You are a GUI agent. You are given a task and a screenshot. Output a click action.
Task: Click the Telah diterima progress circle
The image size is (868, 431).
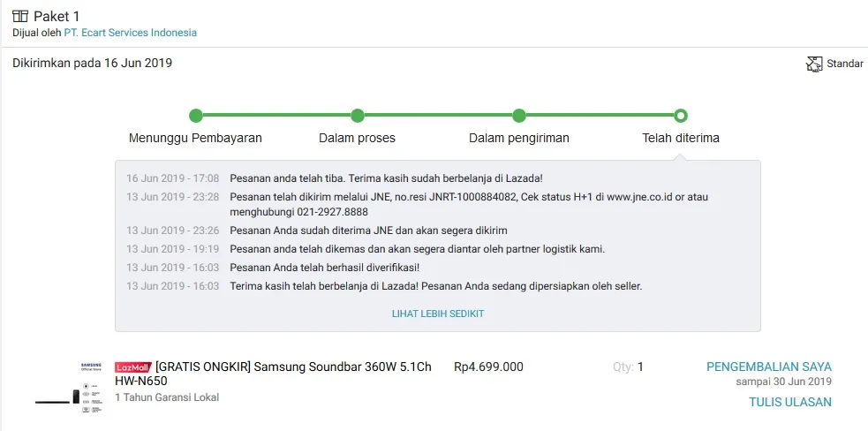(681, 116)
